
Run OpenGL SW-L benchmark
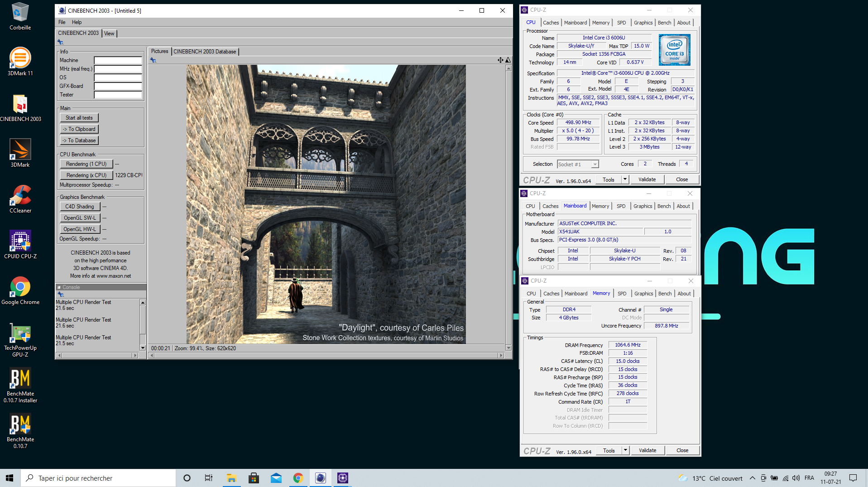click(79, 218)
